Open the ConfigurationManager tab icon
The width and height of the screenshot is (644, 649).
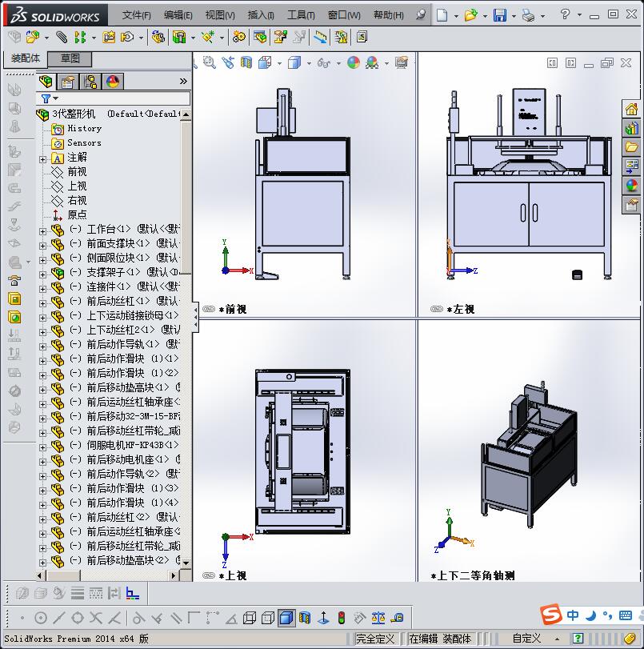tap(90, 82)
